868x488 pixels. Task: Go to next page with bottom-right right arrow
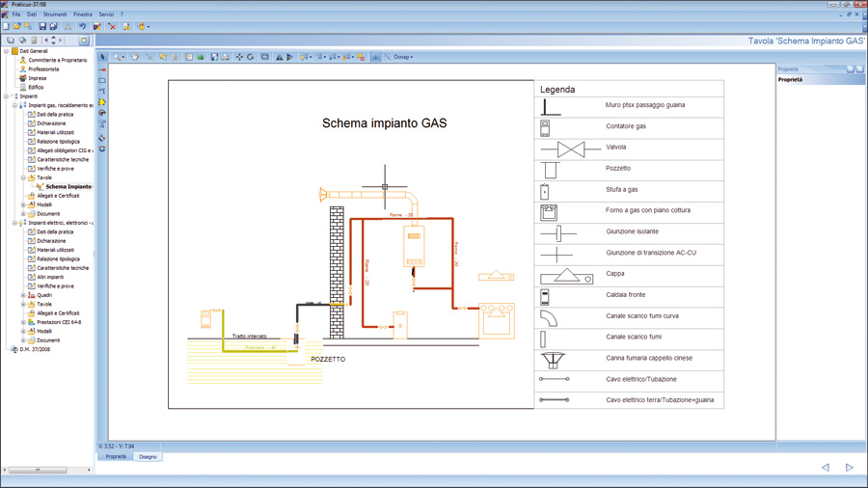click(850, 468)
